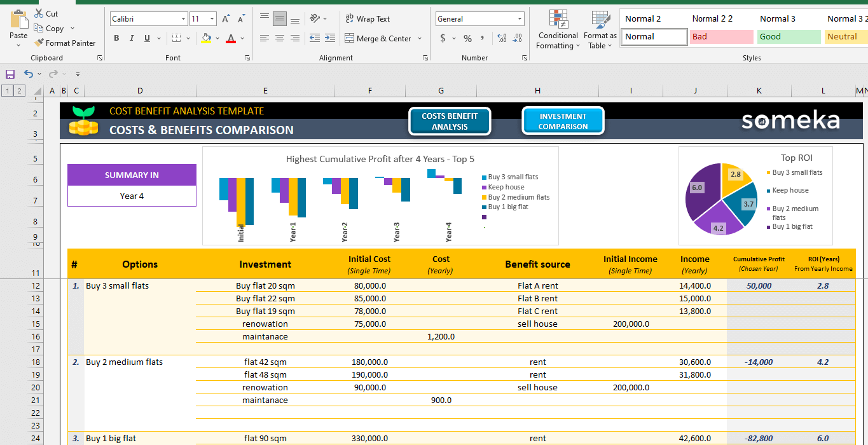Click the Save icon
Screen dimensions: 868x445
(x=10, y=74)
